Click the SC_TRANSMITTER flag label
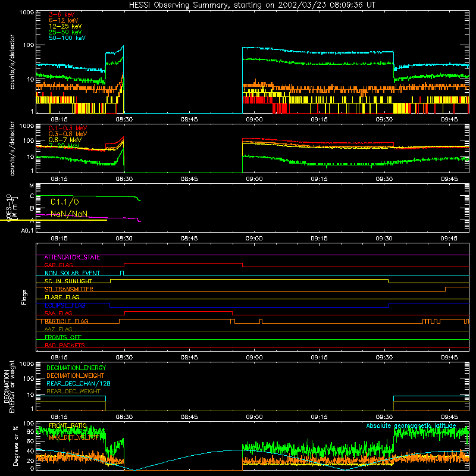 (68, 289)
